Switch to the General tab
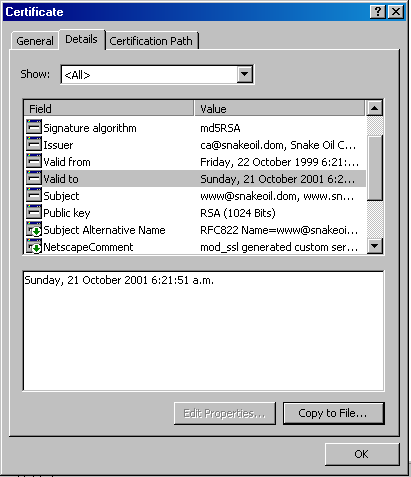The height and width of the screenshot is (477, 411). pyautogui.click(x=35, y=41)
